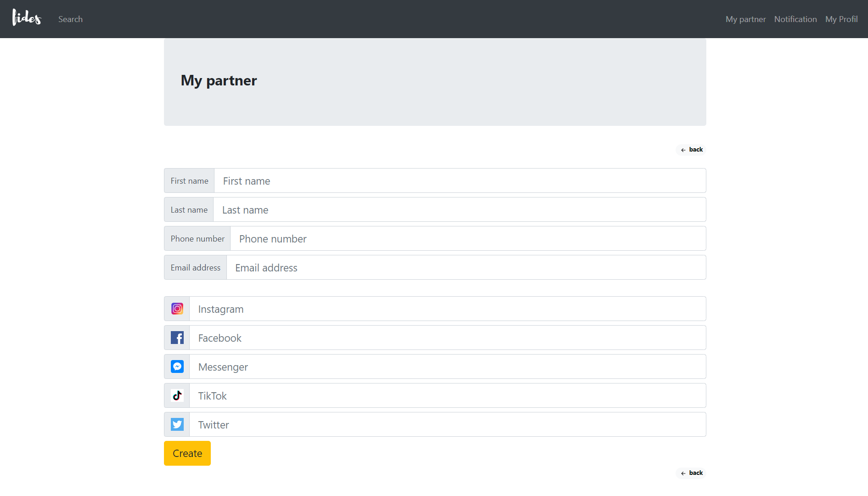Click the TikTok icon

(x=177, y=395)
